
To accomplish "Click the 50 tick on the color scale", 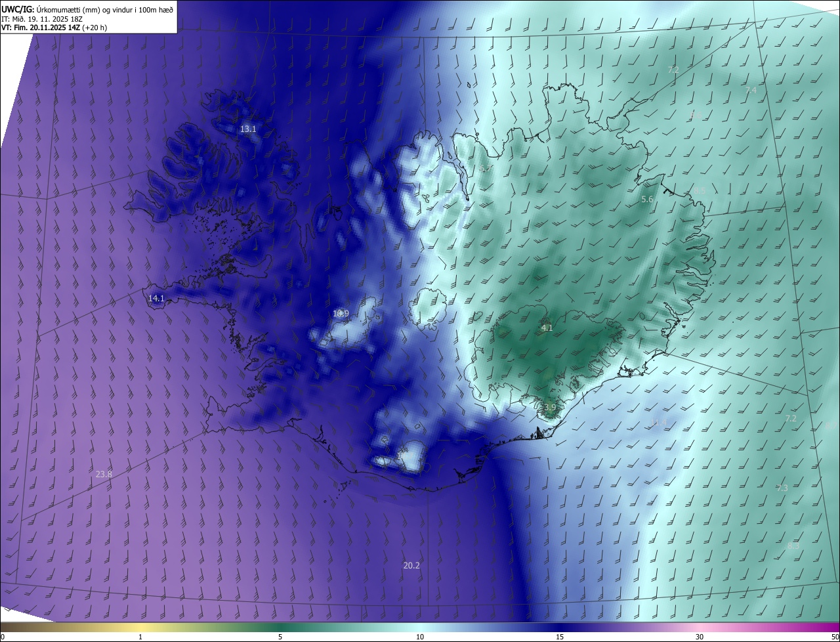I will click(835, 637).
